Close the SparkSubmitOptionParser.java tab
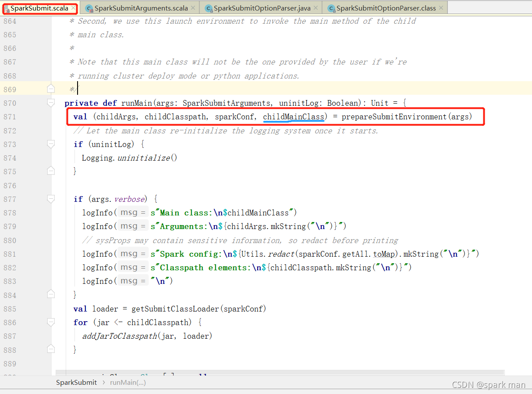Image resolution: width=532 pixels, height=394 pixels. pos(316,8)
